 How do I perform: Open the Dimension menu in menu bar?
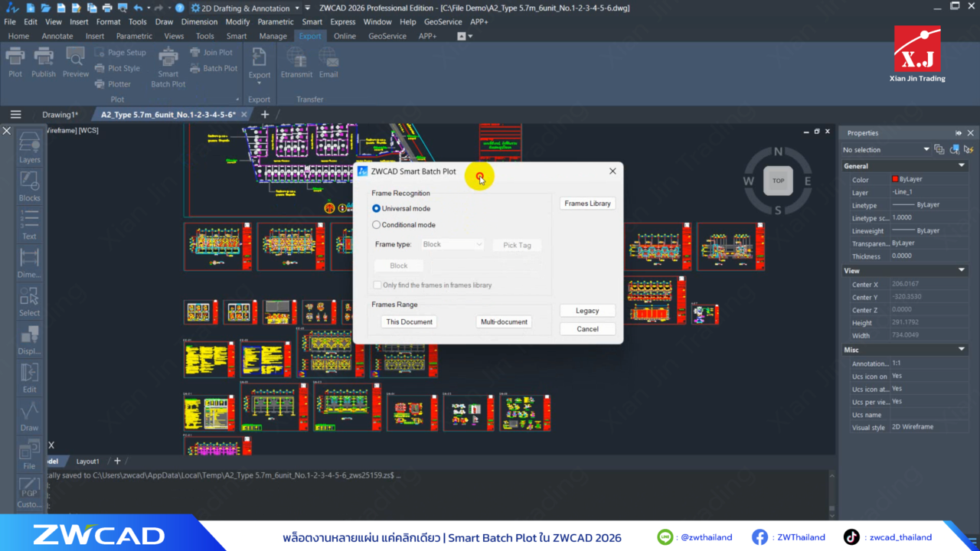(x=199, y=21)
